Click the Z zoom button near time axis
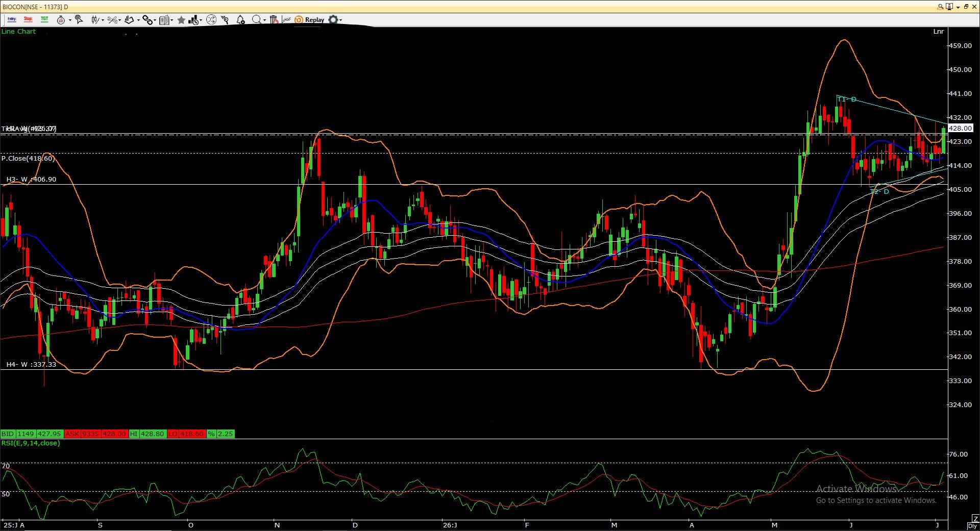 pos(975,519)
